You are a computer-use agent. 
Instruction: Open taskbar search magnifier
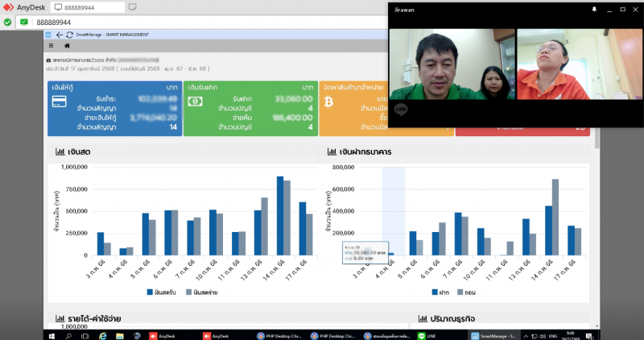point(68,336)
